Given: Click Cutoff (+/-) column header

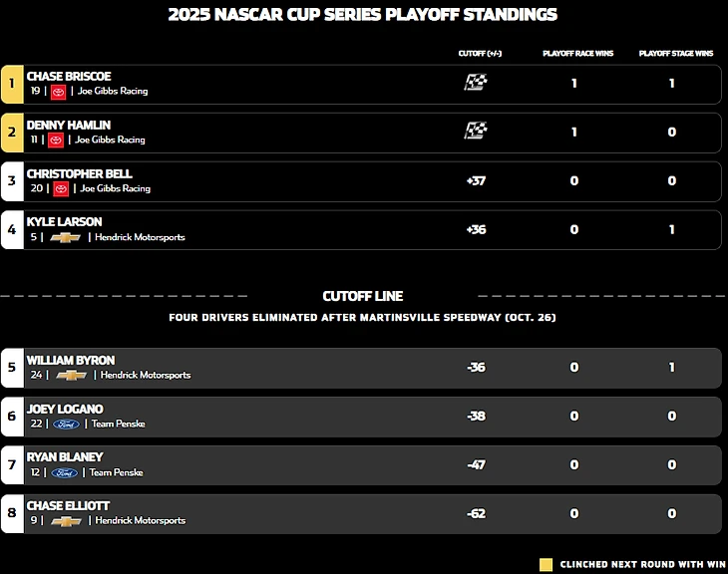Looking at the screenshot, I should [476, 53].
